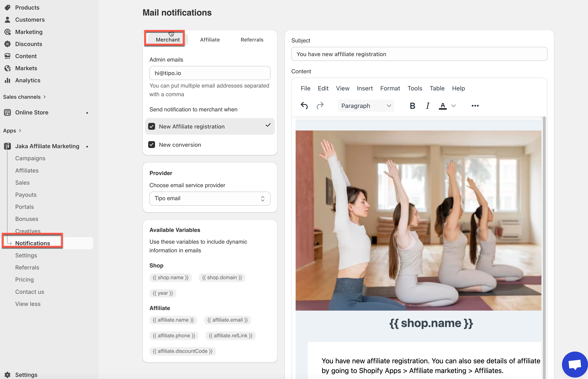Click the Subject input field
Image resolution: width=588 pixels, height=379 pixels.
pos(419,54)
